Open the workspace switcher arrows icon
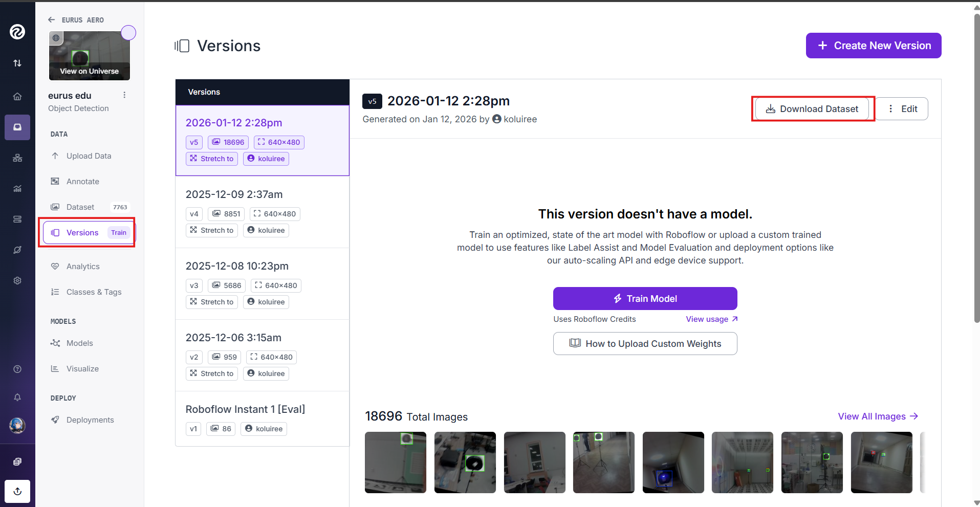The height and width of the screenshot is (507, 980). point(17,63)
